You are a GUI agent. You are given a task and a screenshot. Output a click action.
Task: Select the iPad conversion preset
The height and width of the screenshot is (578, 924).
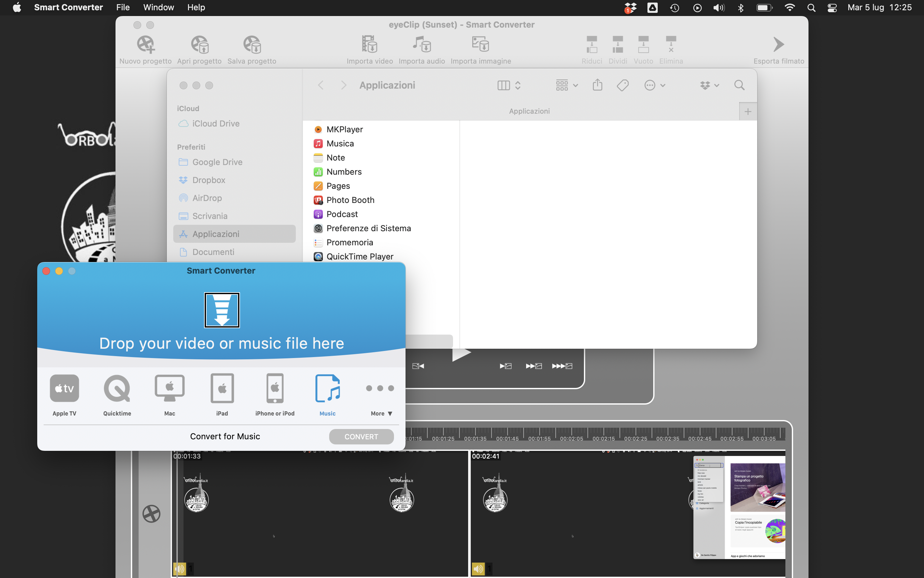point(222,388)
